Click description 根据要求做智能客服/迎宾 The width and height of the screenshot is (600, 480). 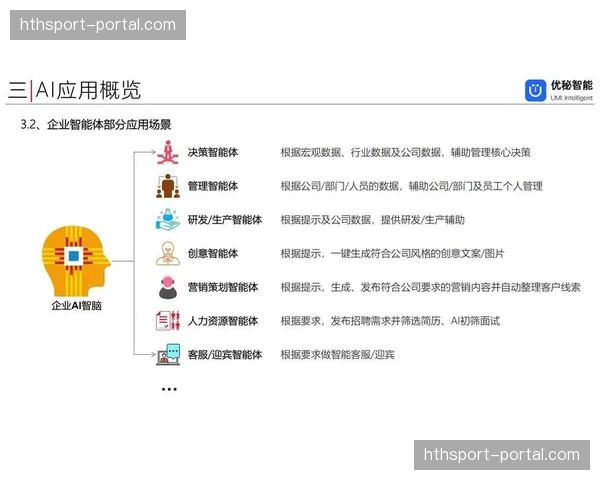coord(338,354)
